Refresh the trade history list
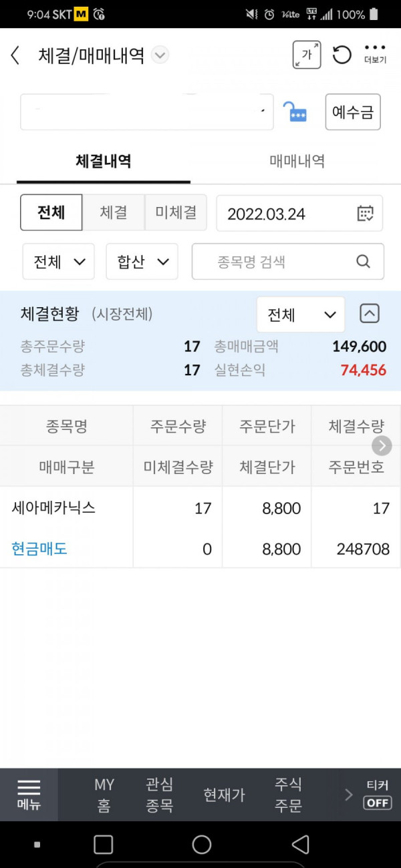Image resolution: width=401 pixels, height=868 pixels. (342, 55)
